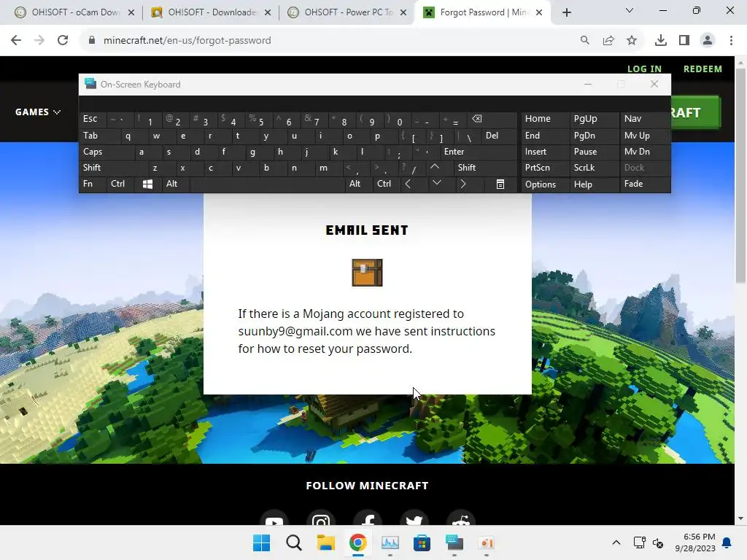Click PgUp key on On-Screen Keyboard
747x560 pixels.
click(x=594, y=119)
